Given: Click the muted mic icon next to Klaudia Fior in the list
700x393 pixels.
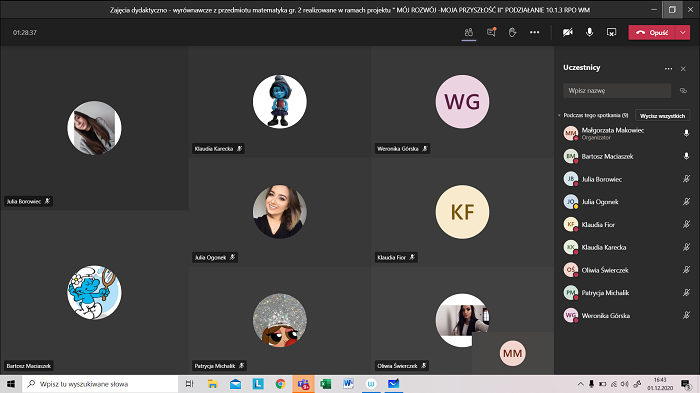Looking at the screenshot, I should point(686,224).
